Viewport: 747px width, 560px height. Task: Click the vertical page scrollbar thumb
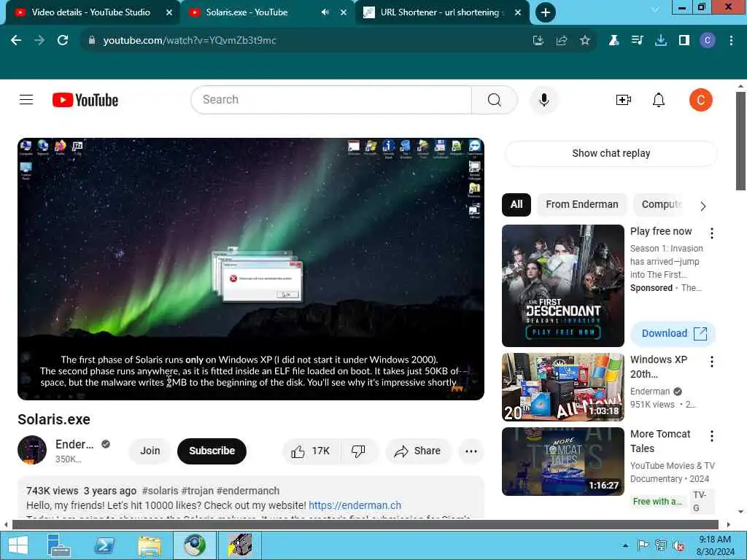tap(740, 141)
